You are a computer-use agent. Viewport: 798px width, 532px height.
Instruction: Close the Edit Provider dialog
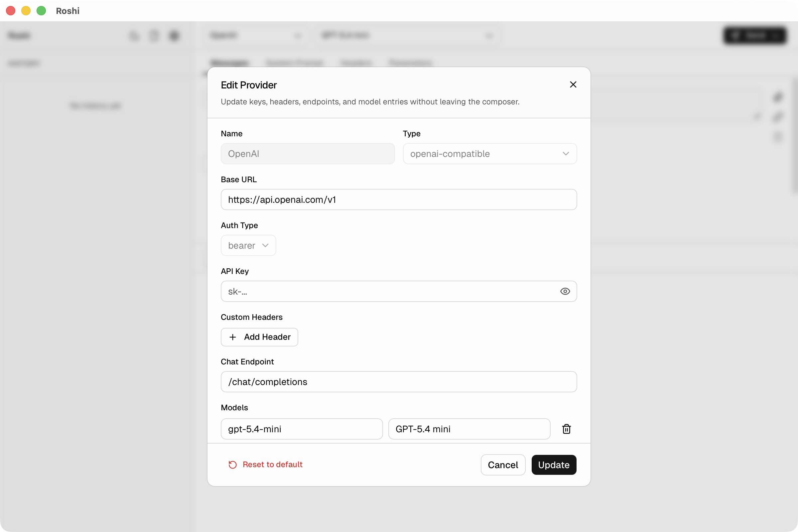[x=573, y=84]
